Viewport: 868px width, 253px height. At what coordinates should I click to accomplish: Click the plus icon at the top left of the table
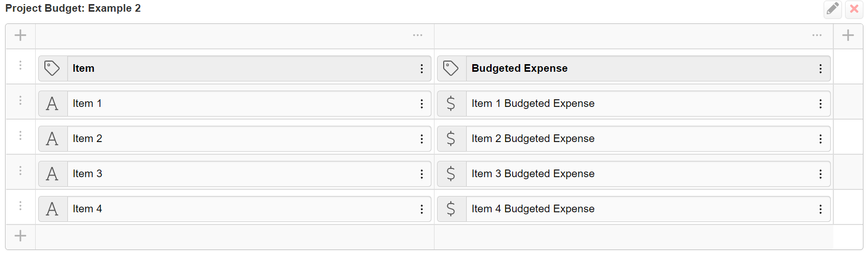click(20, 35)
